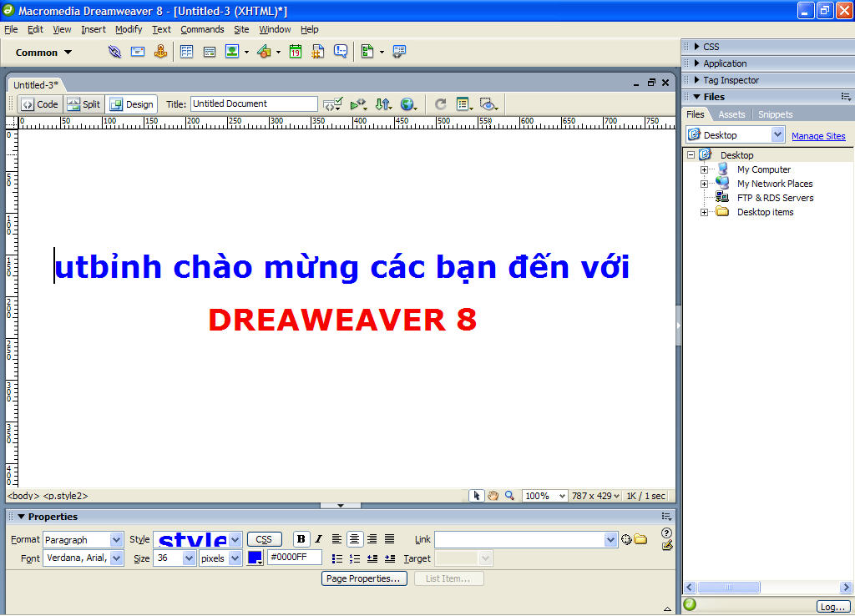Image resolution: width=855 pixels, height=616 pixels.
Task: Open the pixels unit dropdown
Action: coord(235,558)
